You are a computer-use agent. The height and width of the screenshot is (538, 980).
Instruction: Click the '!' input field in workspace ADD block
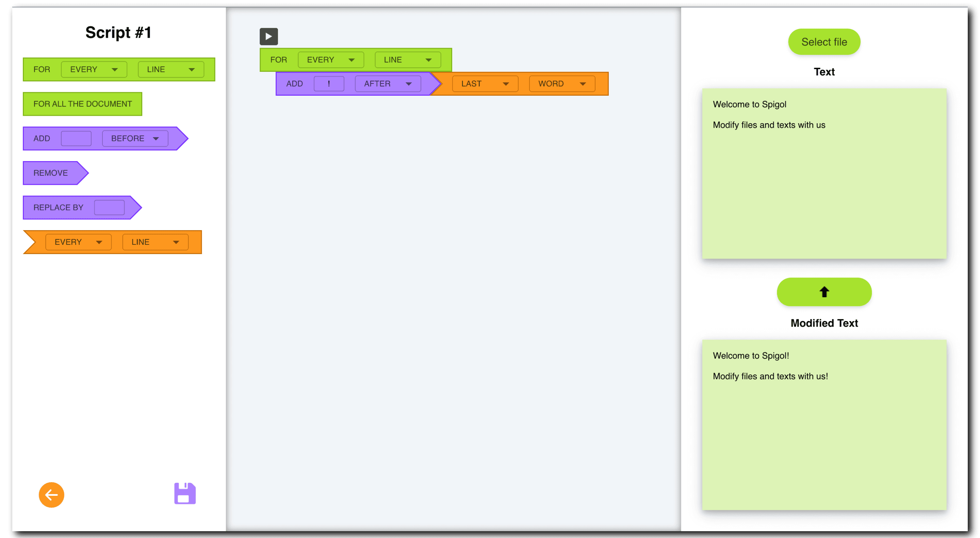tap(329, 84)
